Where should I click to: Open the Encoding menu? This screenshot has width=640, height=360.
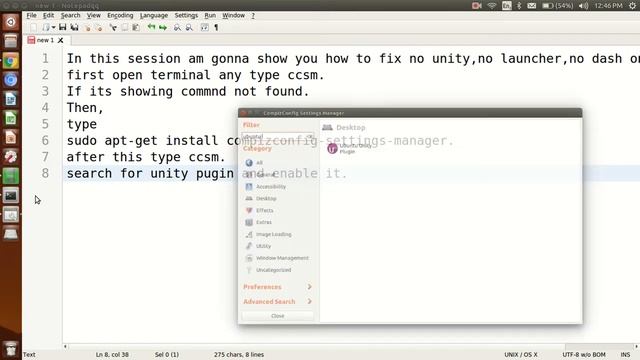pos(120,15)
